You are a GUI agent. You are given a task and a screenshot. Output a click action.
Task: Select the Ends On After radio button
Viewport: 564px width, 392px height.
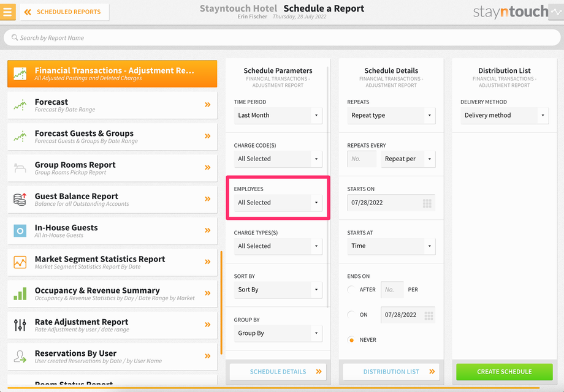click(351, 290)
